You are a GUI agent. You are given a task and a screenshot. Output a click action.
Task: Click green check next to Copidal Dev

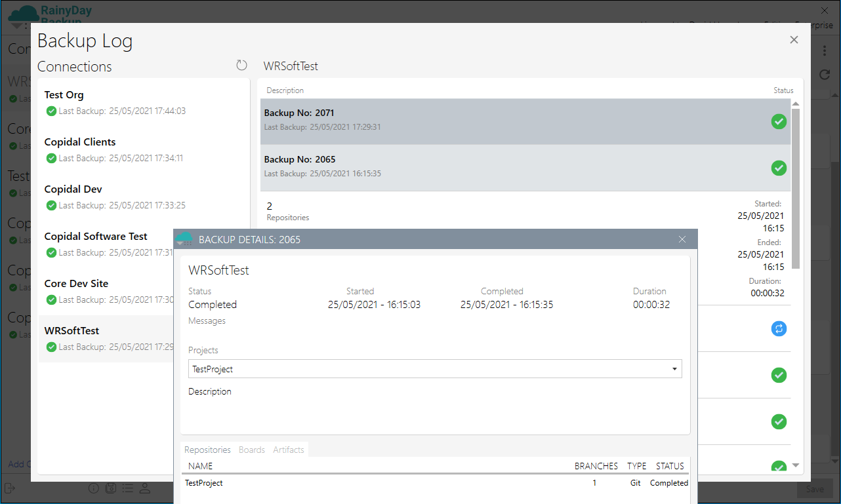coord(51,205)
